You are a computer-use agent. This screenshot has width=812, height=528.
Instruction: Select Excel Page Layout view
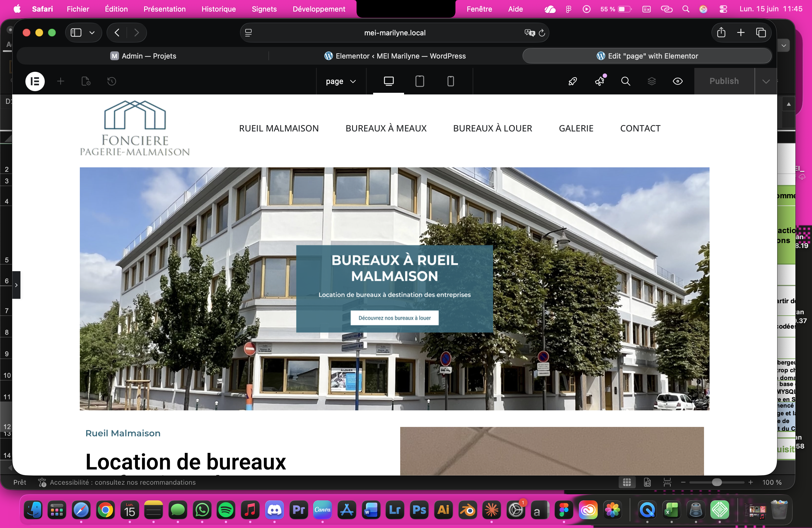coord(647,482)
